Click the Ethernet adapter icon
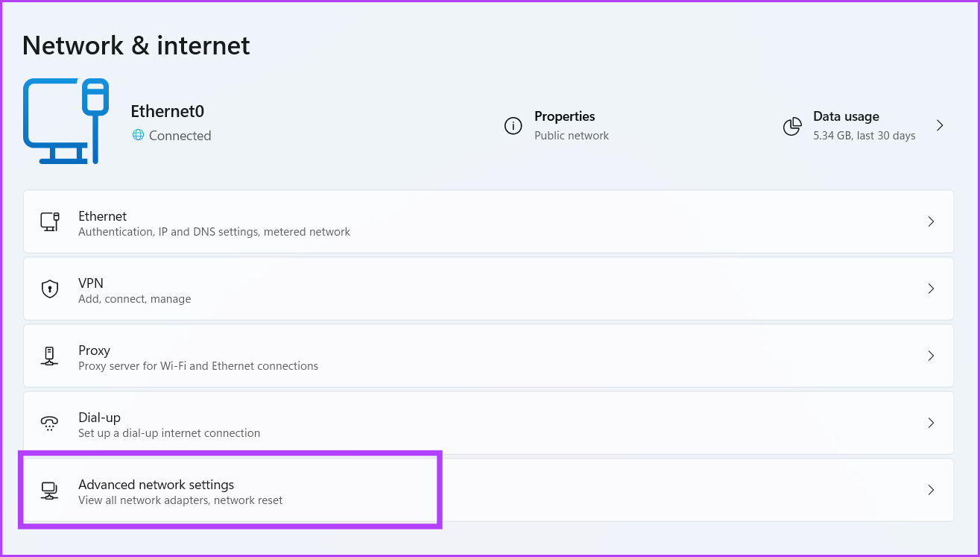Viewport: 980px width, 557px height. click(x=49, y=221)
